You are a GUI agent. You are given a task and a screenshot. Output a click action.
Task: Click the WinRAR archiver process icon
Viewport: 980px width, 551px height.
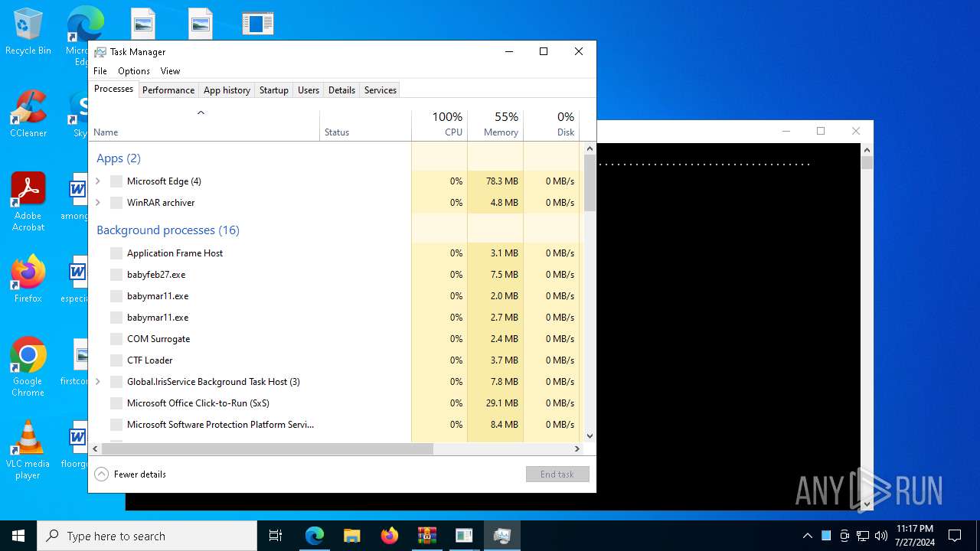(116, 203)
